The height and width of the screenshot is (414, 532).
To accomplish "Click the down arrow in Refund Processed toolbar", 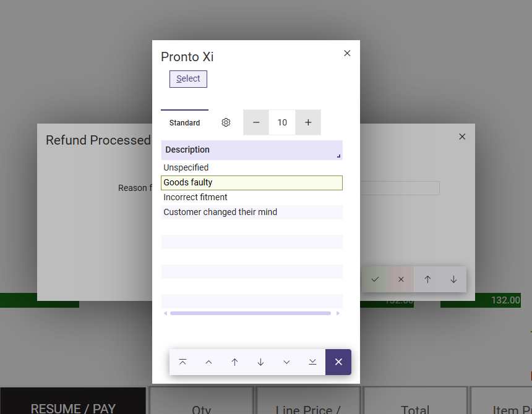I will point(453,279).
